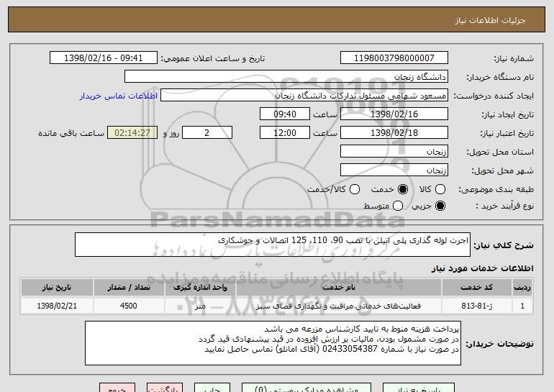The width and height of the screenshot is (554, 392).
Task: Click the service name cell in row 1
Action: (x=338, y=306)
